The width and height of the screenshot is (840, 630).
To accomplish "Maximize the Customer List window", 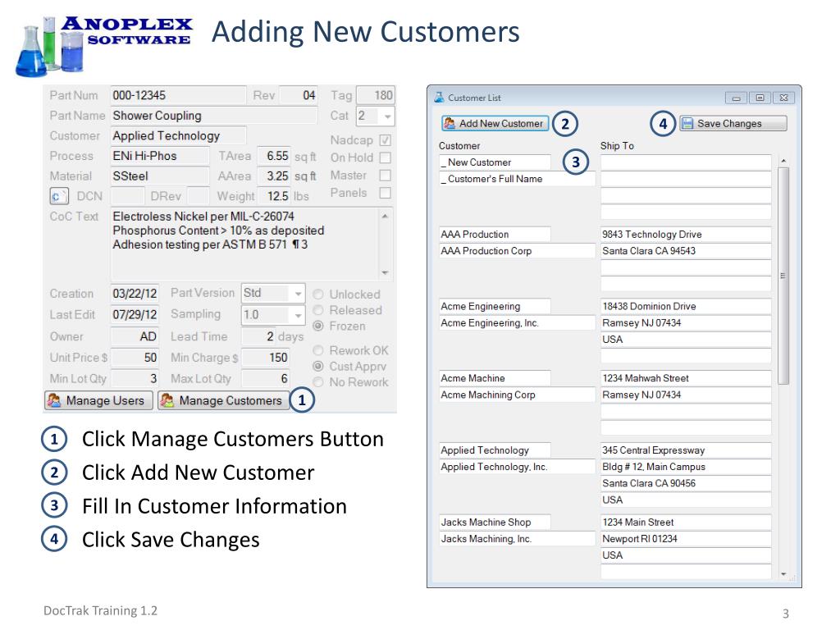I will pyautogui.click(x=760, y=98).
